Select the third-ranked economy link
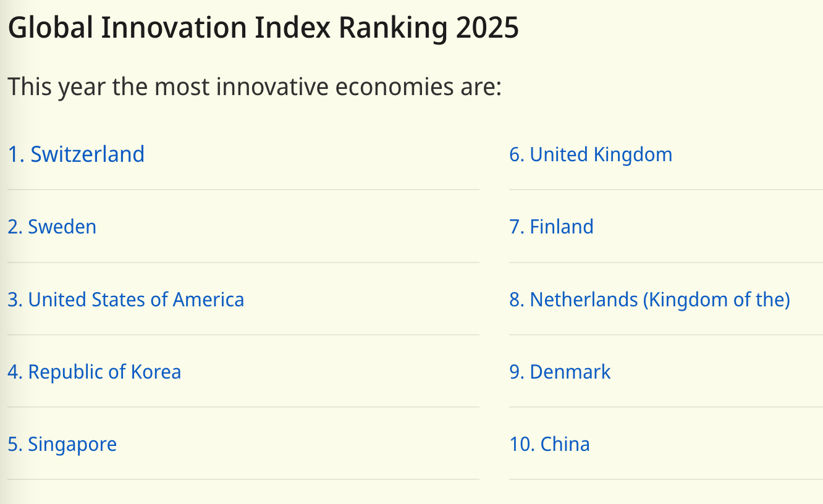 click(126, 300)
